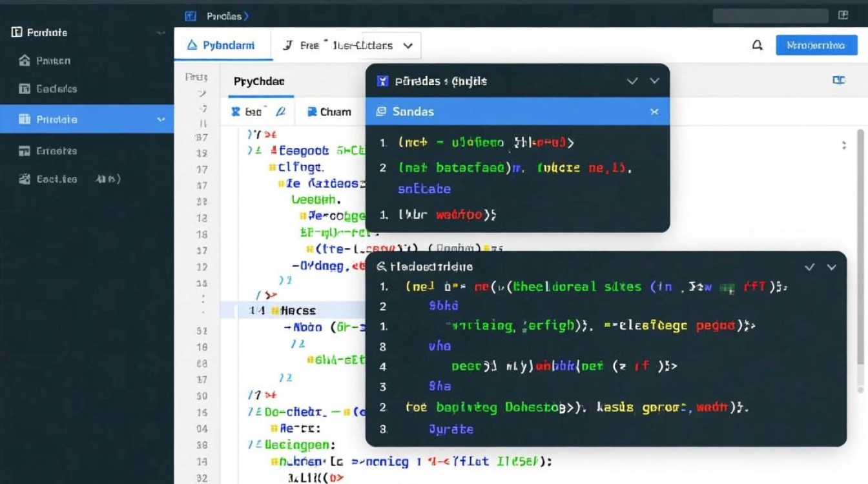Click the editor's vertical scrollbar
This screenshot has width=868, height=484.
[860, 258]
